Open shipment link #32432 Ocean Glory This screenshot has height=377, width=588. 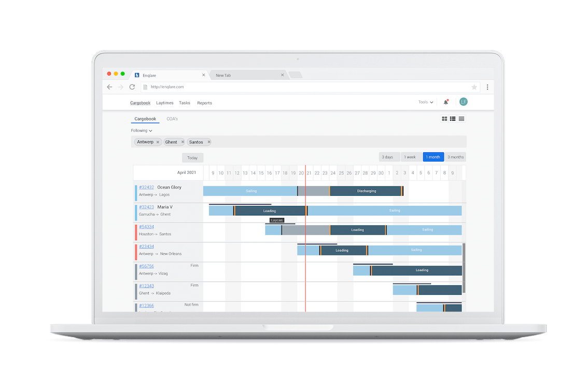146,187
